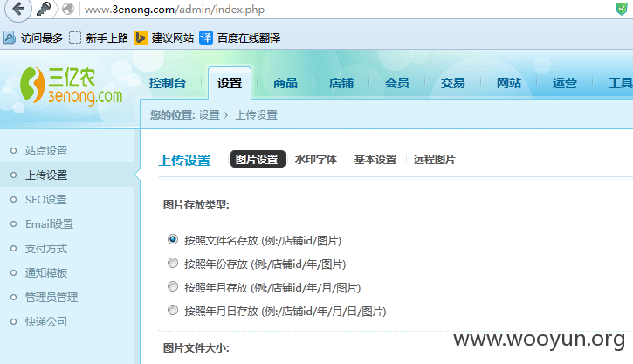Select 按照年月日存放 radio option

tap(173, 310)
